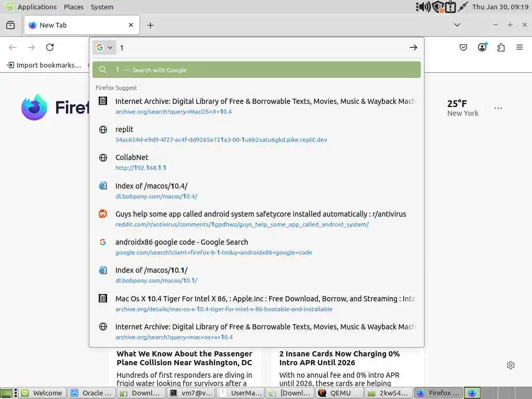Click Import bookmarks button
The height and width of the screenshot is (399, 532).
[x=44, y=65]
